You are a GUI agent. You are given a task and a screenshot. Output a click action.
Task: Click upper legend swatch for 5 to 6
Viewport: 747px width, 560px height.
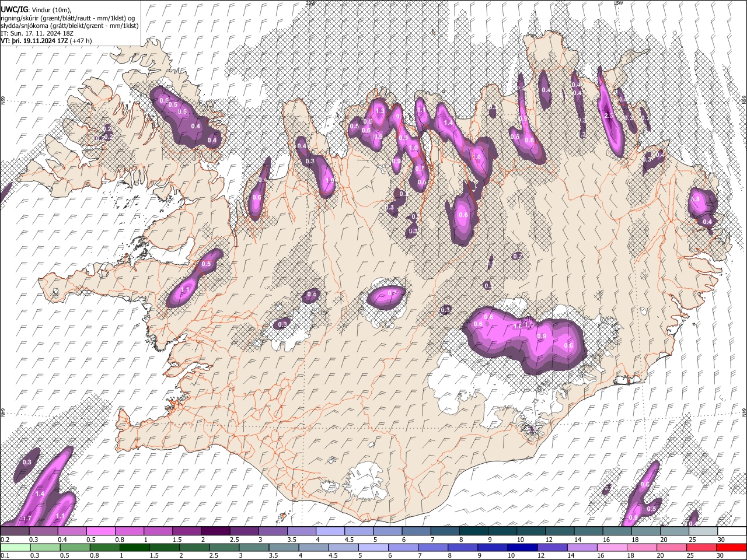click(387, 531)
